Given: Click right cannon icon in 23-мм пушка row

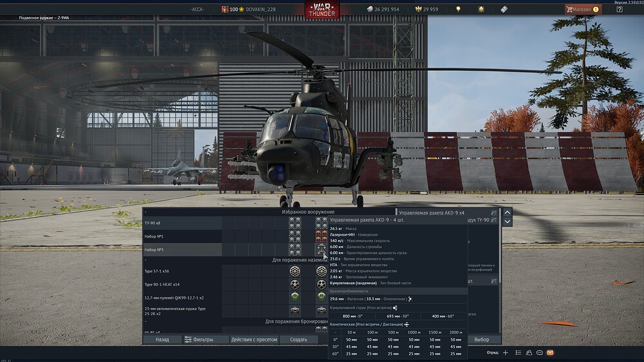Looking at the screenshot, I should 321,310.
